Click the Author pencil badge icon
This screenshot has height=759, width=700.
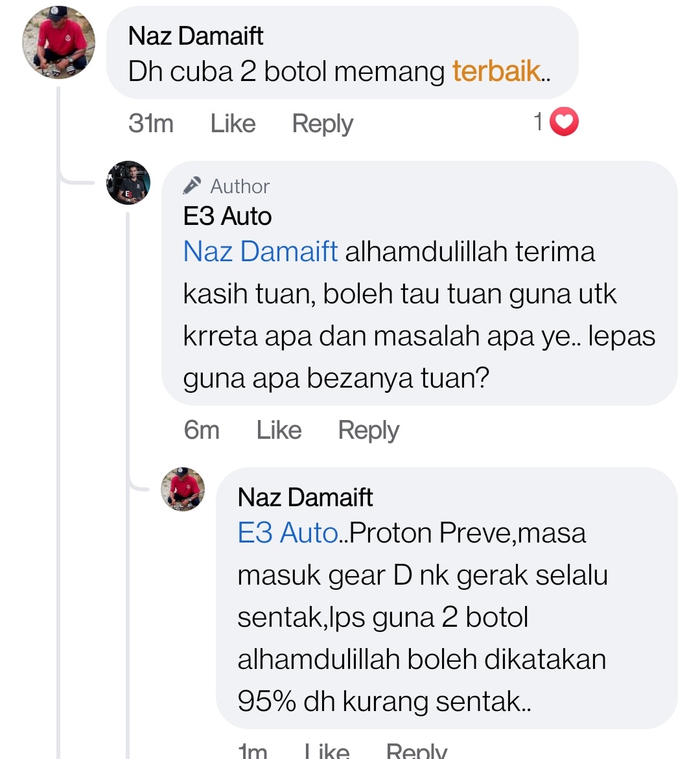coord(192,185)
